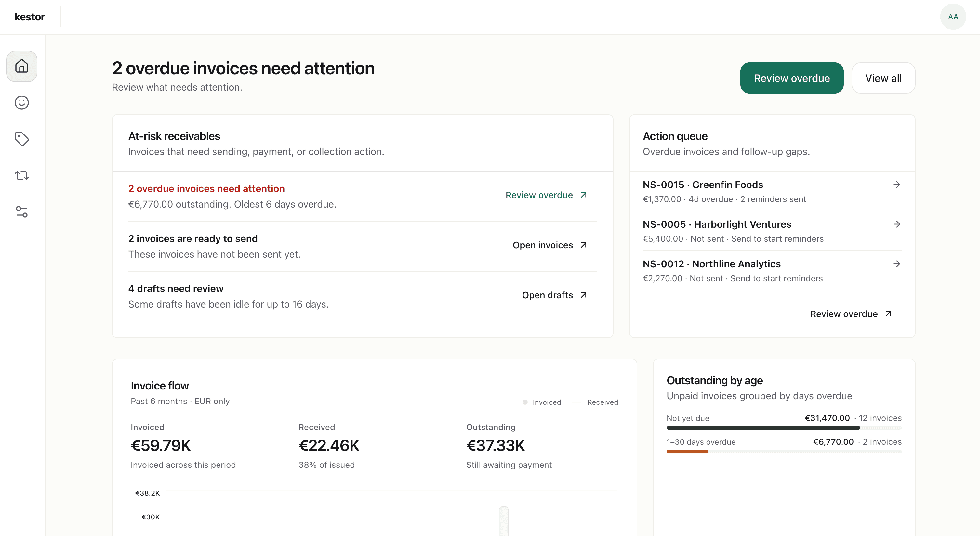Select the recurring invoices repeat icon
980x536 pixels.
pyautogui.click(x=21, y=175)
